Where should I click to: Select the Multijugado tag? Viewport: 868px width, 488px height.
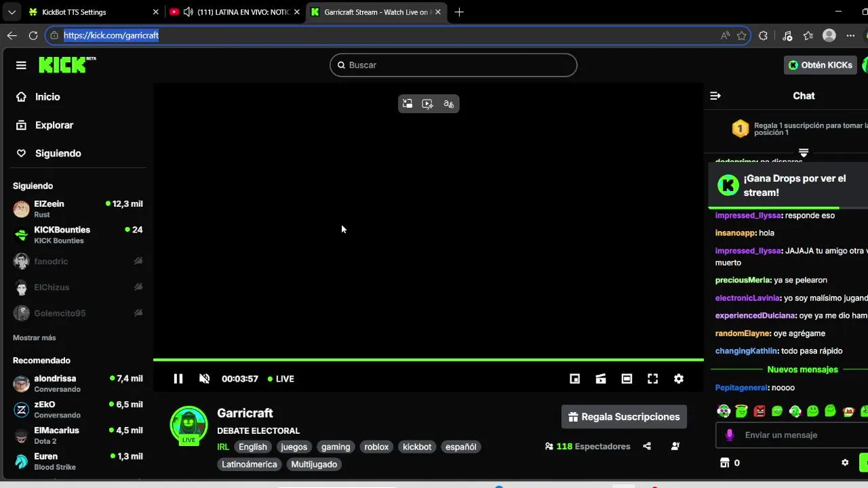pyautogui.click(x=314, y=464)
